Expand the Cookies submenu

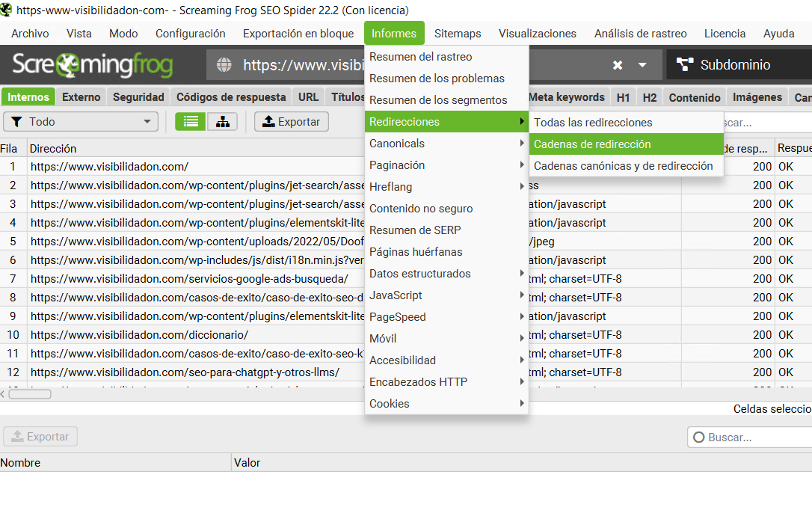446,404
